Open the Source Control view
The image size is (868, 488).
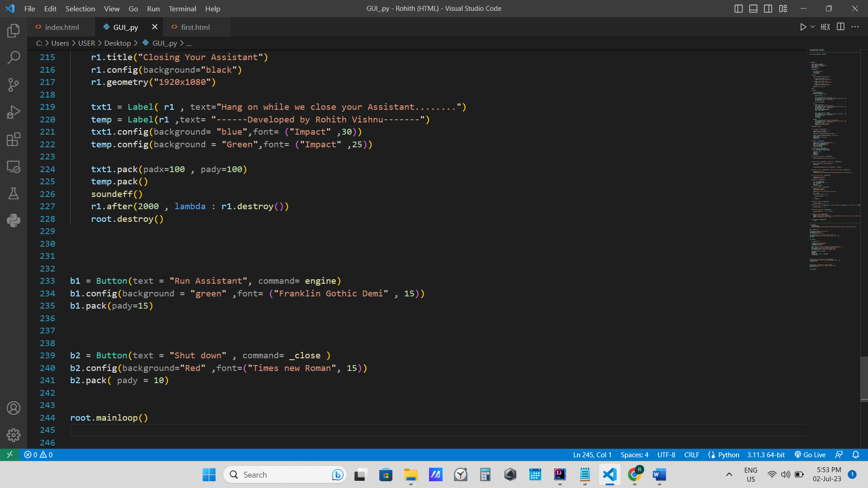[14, 85]
